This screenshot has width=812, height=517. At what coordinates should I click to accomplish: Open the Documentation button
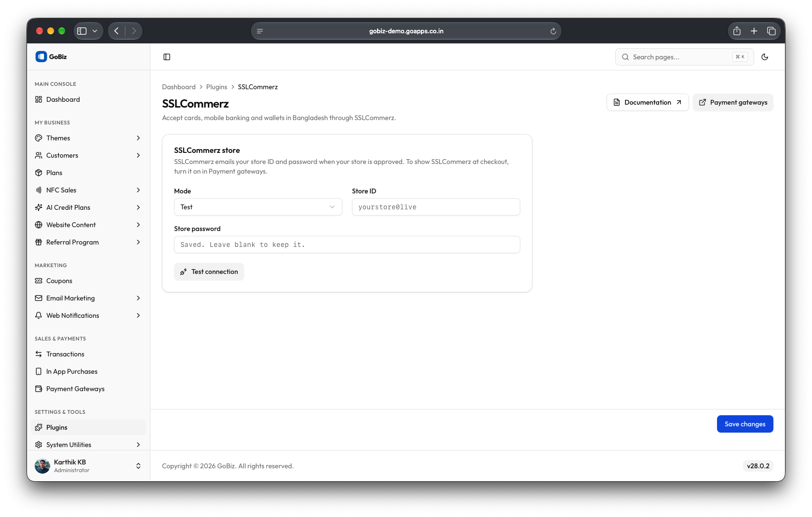[648, 102]
